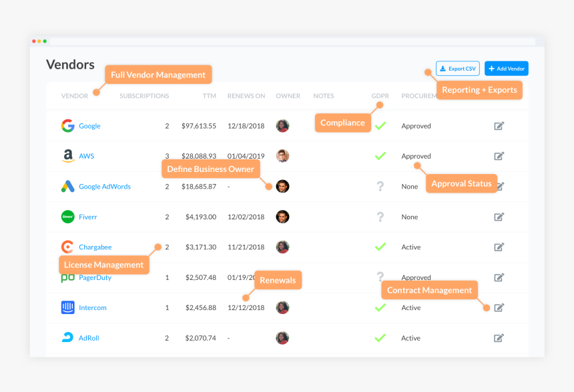
Task: Click edit icon in Chargebee row
Action: point(499,247)
